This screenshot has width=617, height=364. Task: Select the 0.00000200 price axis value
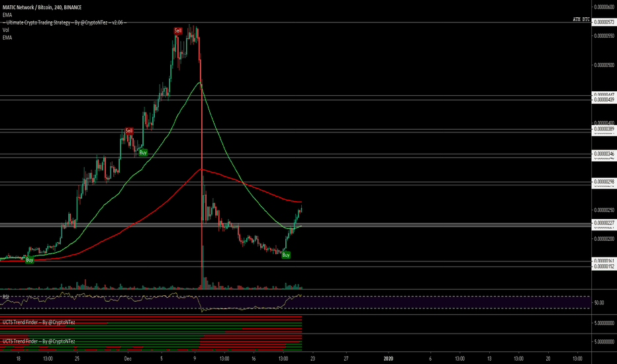click(x=604, y=240)
